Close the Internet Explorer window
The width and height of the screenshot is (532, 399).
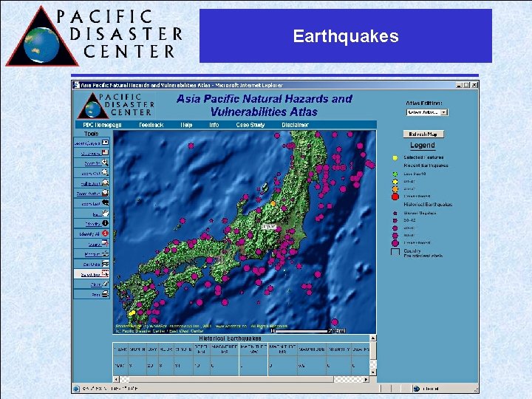tap(474, 85)
